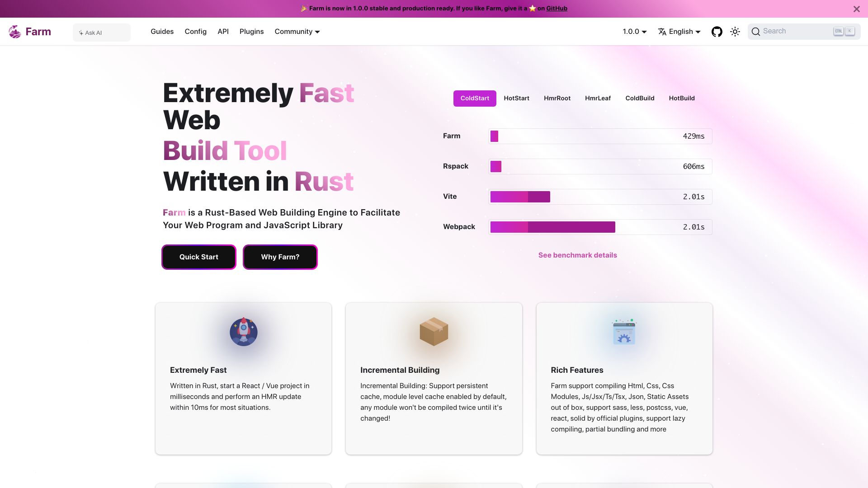Expand the 1.0.0 version dropdown
Screen dimensions: 868x488
635,32
